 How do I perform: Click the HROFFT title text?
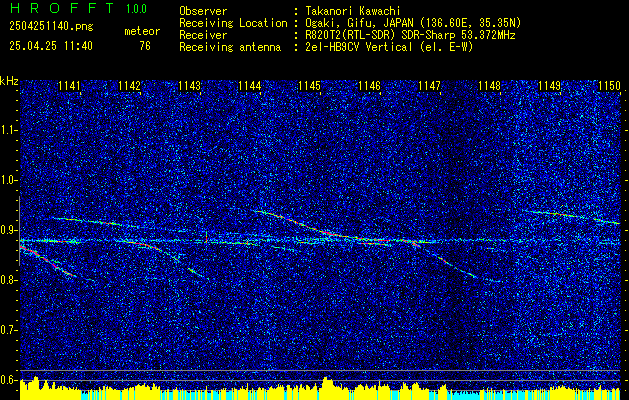coord(63,8)
